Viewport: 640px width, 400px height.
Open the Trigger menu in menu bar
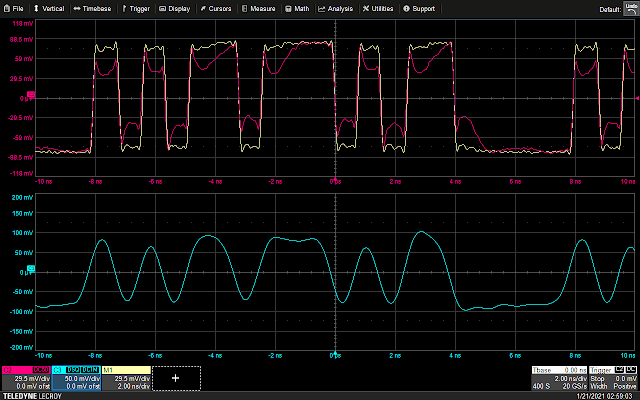pyautogui.click(x=138, y=8)
